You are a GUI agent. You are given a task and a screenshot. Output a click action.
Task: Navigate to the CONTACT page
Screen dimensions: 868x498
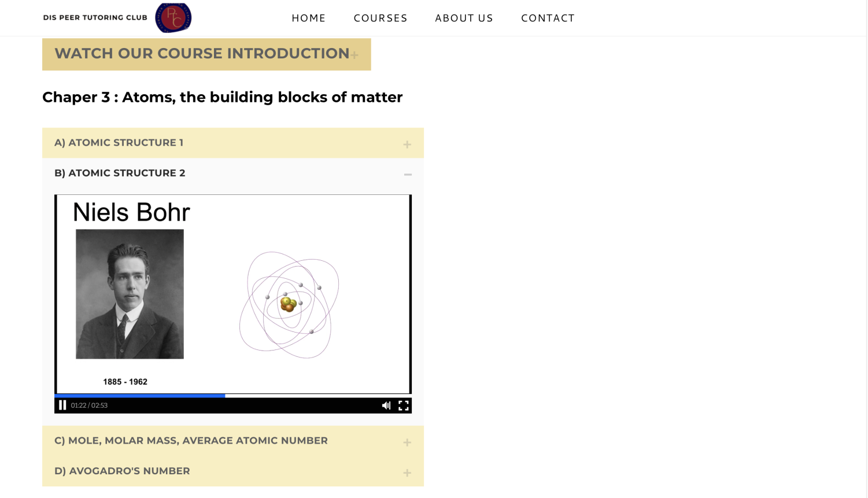[x=548, y=18]
